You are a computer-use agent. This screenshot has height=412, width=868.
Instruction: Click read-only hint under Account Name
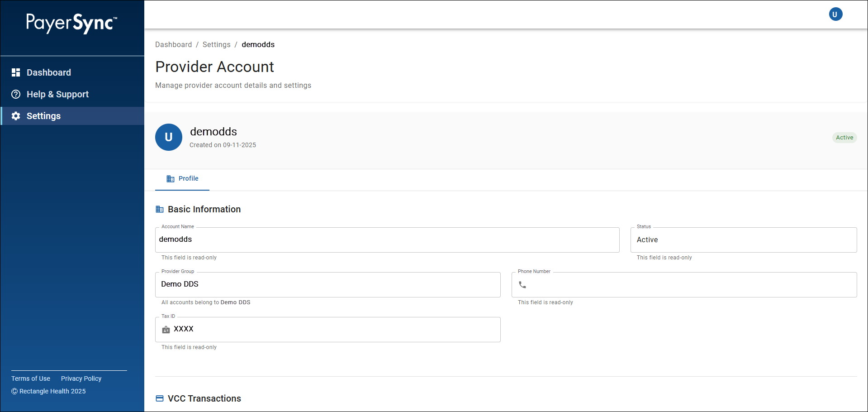tap(189, 258)
